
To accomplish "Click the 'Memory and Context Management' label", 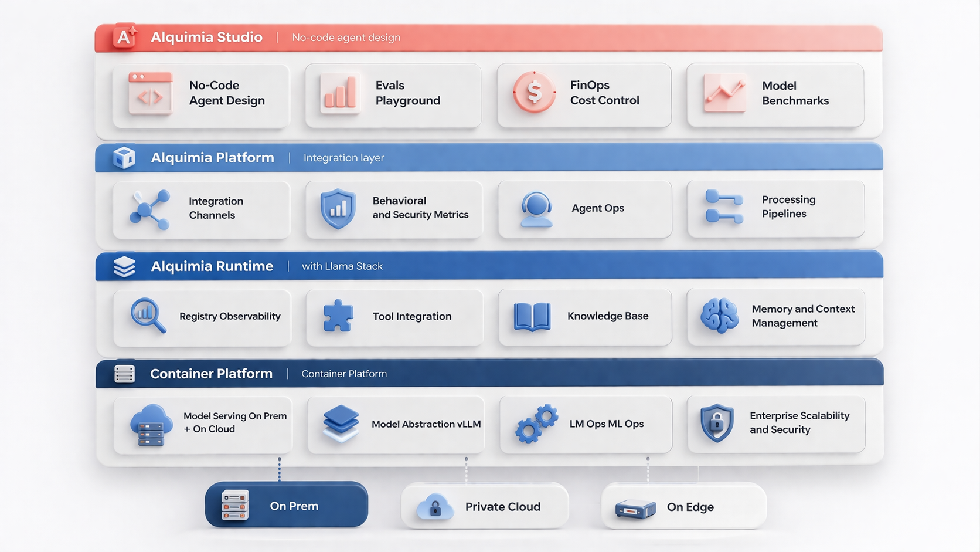I will 803,316.
